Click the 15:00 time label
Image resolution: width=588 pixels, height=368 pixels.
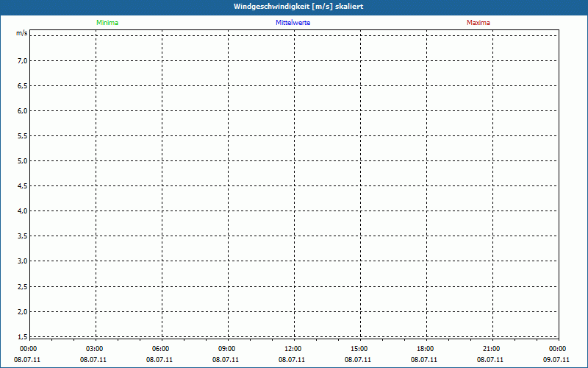click(x=359, y=349)
